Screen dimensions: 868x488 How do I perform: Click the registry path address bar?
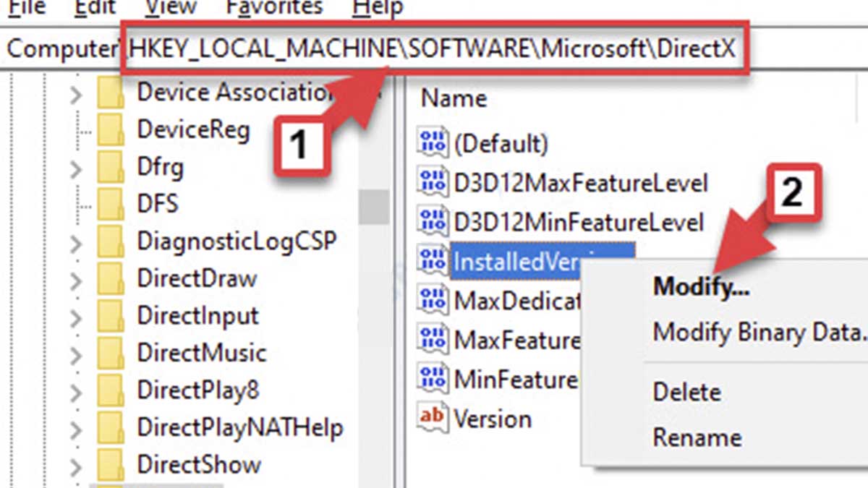(x=434, y=47)
